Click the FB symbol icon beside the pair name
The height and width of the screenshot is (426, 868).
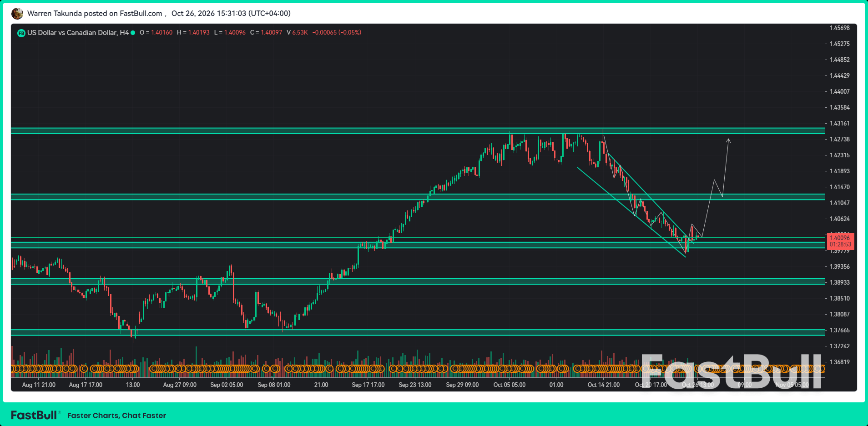pos(21,33)
